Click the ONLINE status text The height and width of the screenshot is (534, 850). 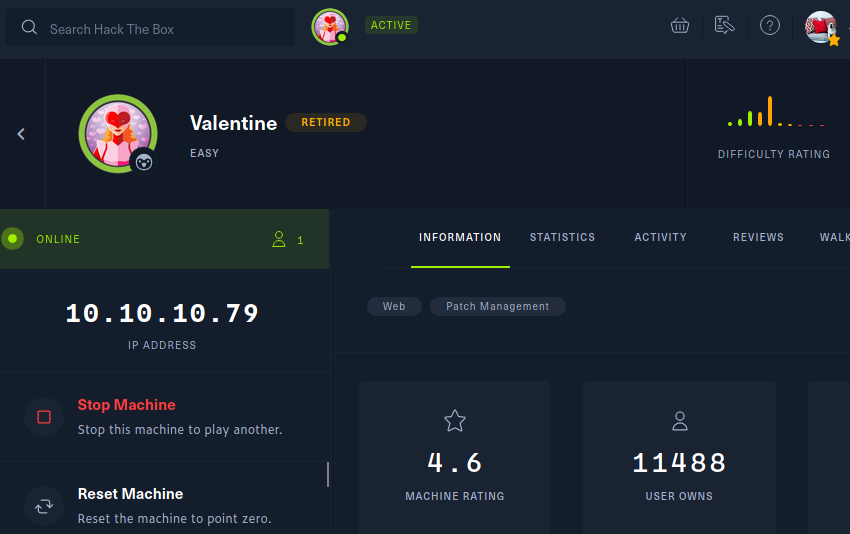pos(58,239)
